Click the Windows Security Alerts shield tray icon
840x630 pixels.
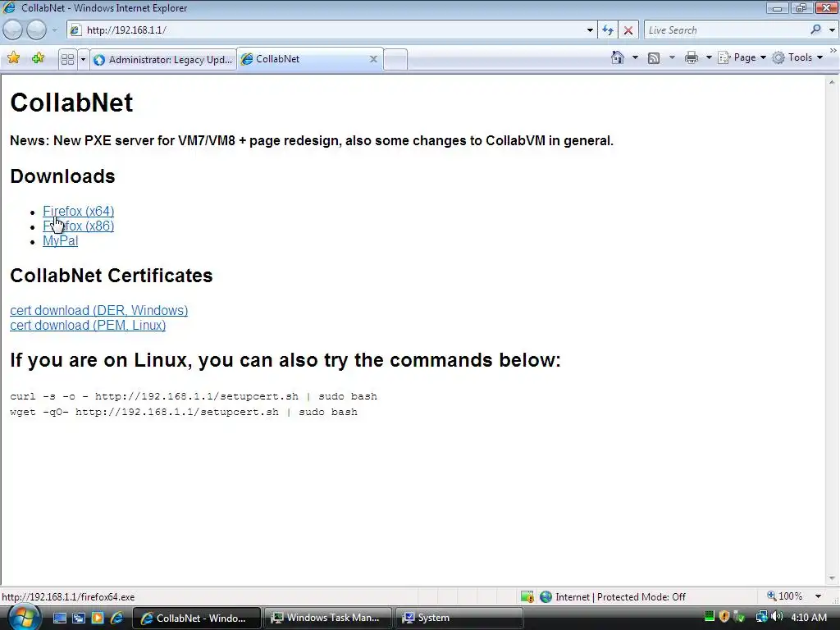[x=724, y=617]
